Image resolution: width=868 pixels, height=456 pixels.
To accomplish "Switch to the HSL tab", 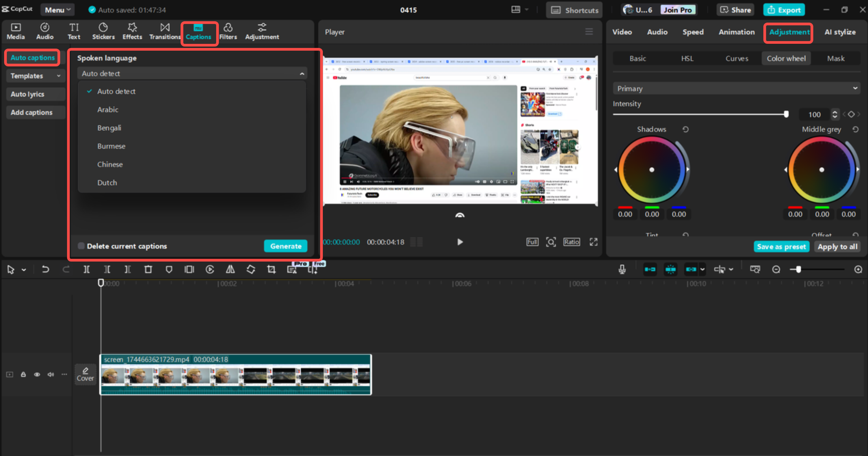I will (687, 58).
